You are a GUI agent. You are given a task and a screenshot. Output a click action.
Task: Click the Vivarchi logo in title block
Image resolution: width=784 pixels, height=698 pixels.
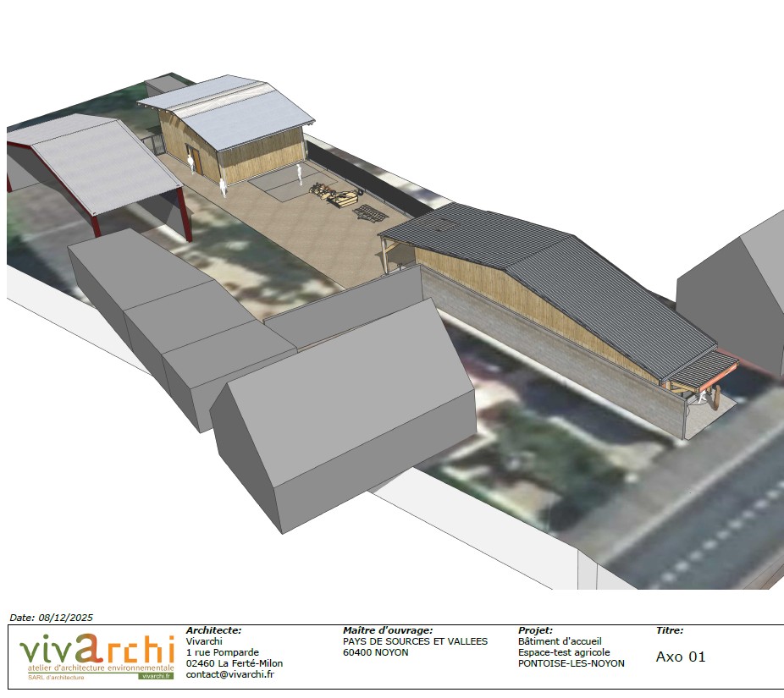click(96, 651)
